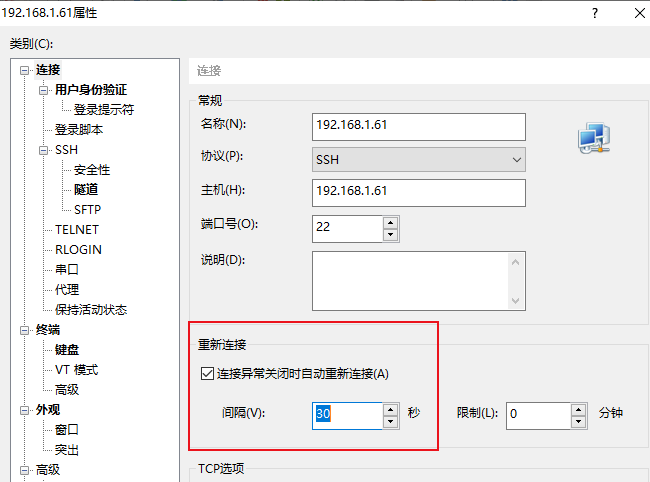Select 串口 in category tree
The image size is (650, 482).
click(67, 269)
